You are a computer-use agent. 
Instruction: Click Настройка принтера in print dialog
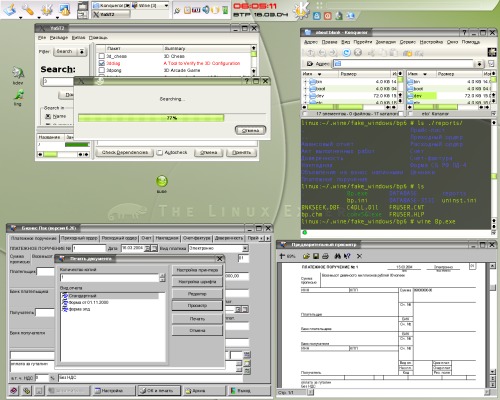click(197, 270)
